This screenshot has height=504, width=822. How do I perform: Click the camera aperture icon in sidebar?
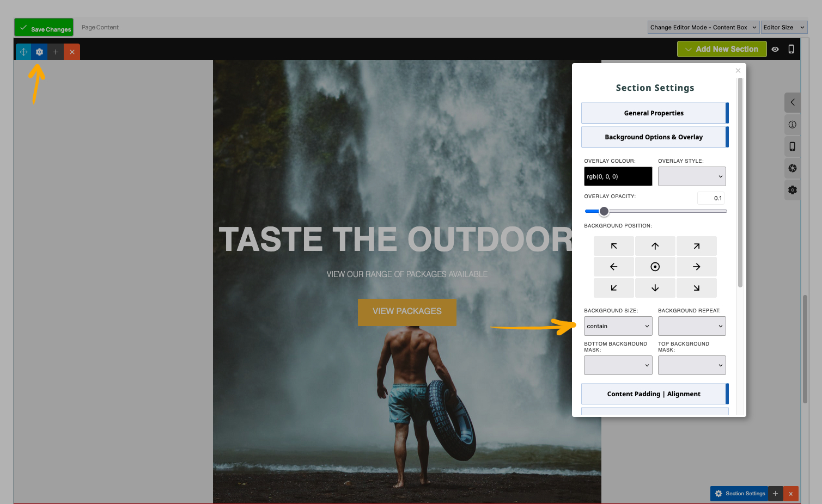click(x=792, y=168)
